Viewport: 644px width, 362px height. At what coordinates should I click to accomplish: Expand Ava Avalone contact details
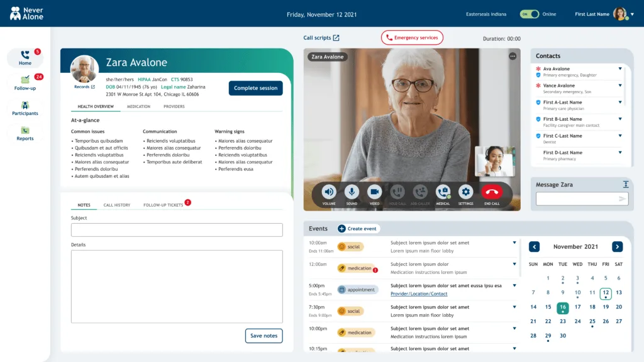point(619,69)
